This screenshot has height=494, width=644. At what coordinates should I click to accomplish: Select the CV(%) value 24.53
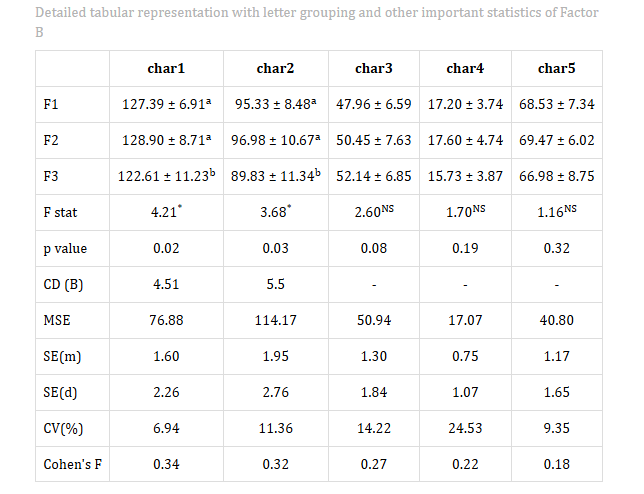click(x=465, y=428)
